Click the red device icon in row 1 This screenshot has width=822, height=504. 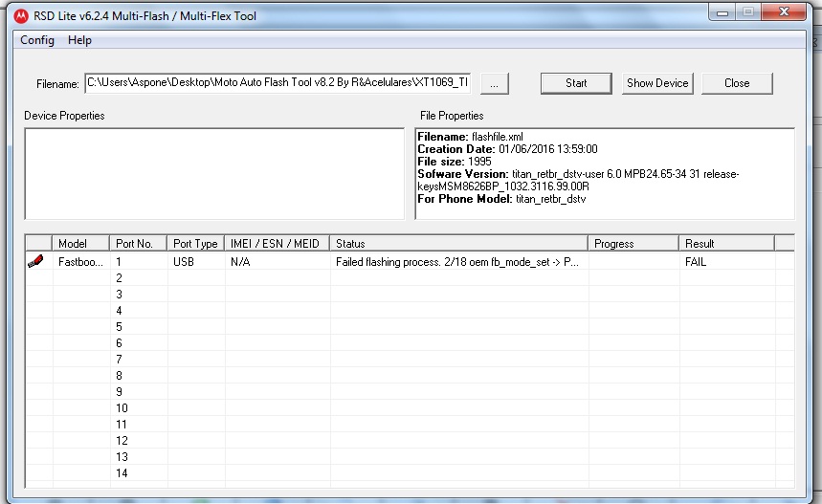[x=35, y=261]
